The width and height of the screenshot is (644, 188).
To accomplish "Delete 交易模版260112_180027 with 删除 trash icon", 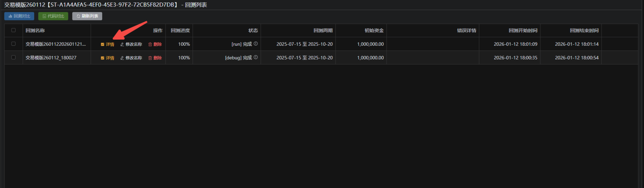I will [x=150, y=58].
